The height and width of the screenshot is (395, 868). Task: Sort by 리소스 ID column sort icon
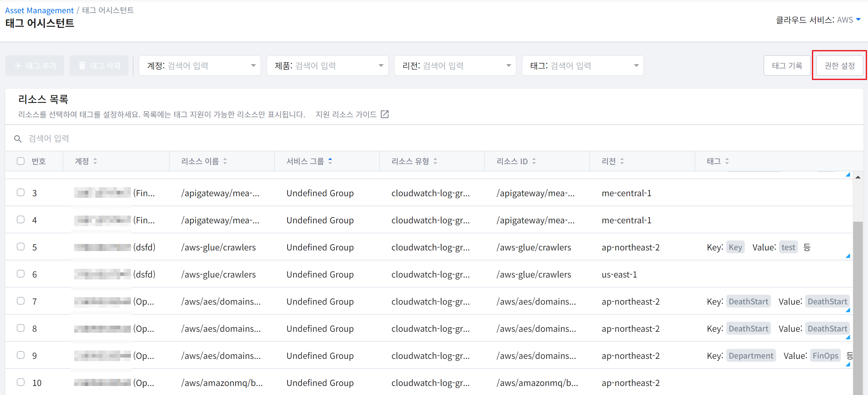tap(534, 161)
